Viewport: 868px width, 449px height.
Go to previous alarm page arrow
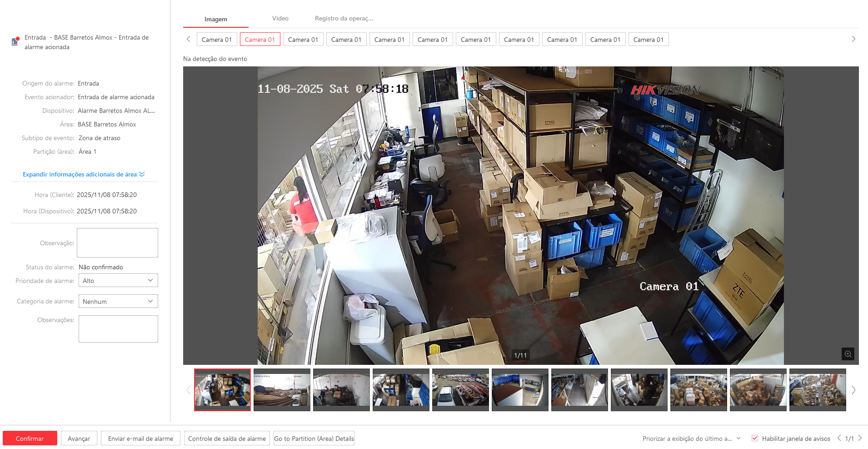[839, 438]
